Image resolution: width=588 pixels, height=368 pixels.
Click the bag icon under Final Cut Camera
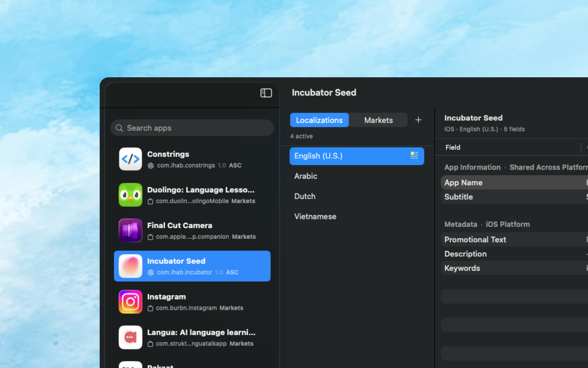[x=150, y=237]
